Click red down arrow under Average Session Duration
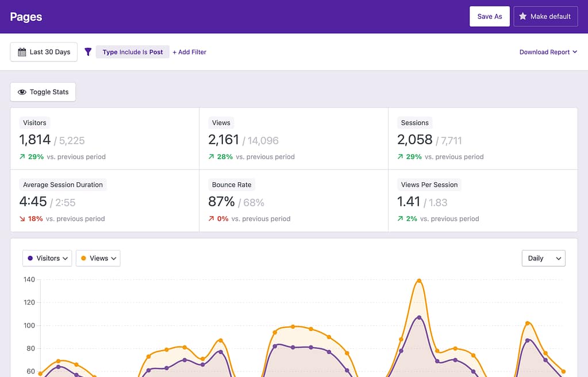Image resolution: width=588 pixels, height=377 pixels. (22, 219)
